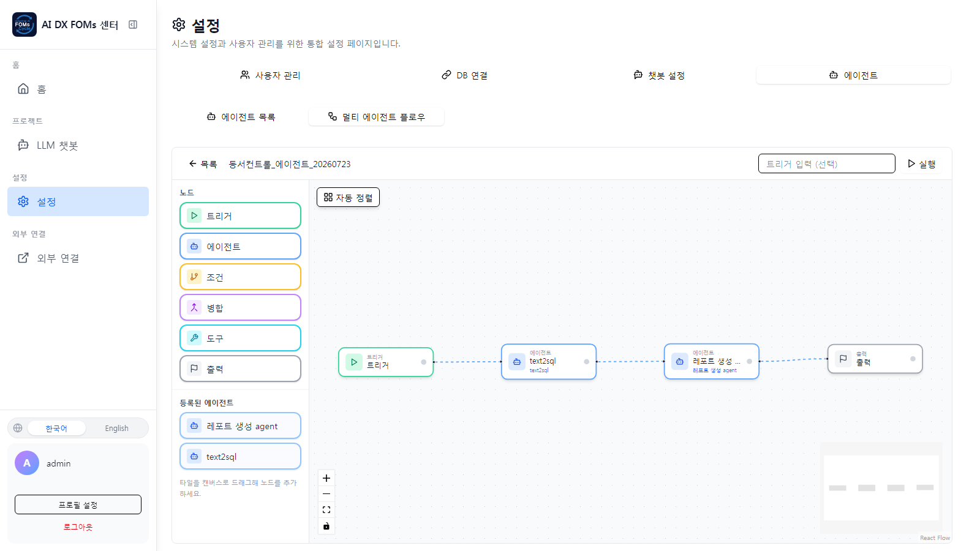980x551 pixels.
Task: Switch language to 한국어
Action: tap(56, 429)
